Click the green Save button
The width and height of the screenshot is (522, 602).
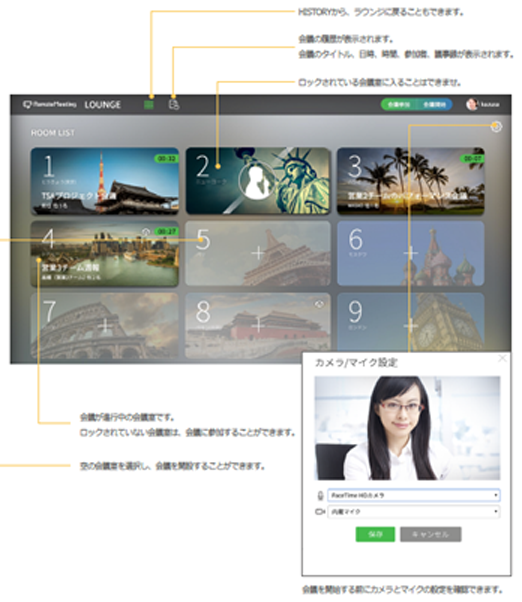375,534
